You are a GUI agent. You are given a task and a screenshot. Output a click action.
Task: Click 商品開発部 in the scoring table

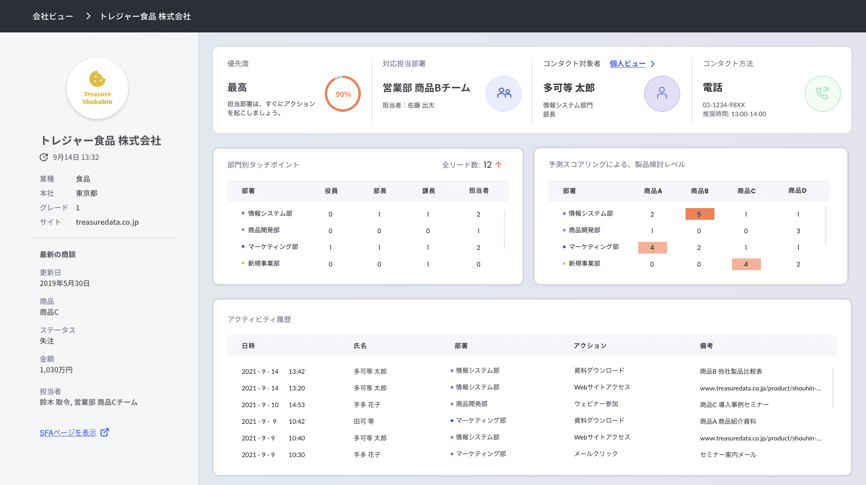click(584, 230)
